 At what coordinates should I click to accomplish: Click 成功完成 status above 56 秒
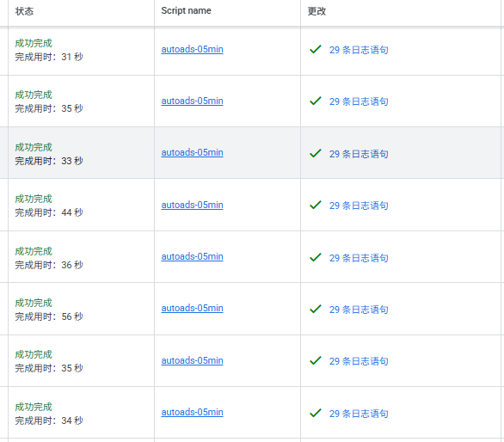point(34,303)
